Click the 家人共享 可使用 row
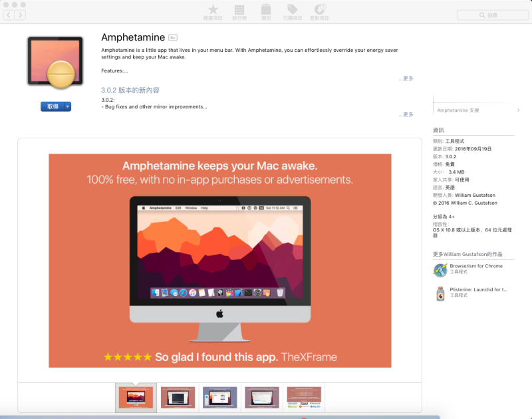This screenshot has height=419, width=532. pyautogui.click(x=451, y=180)
